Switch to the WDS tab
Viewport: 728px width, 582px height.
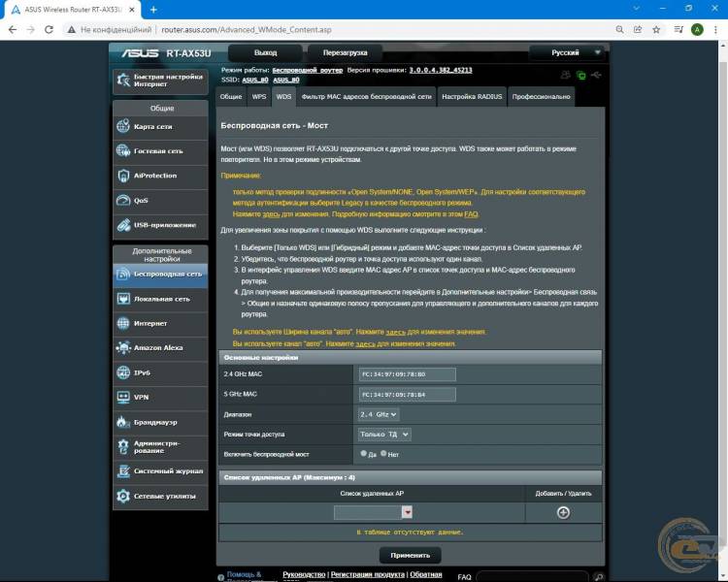point(283,97)
